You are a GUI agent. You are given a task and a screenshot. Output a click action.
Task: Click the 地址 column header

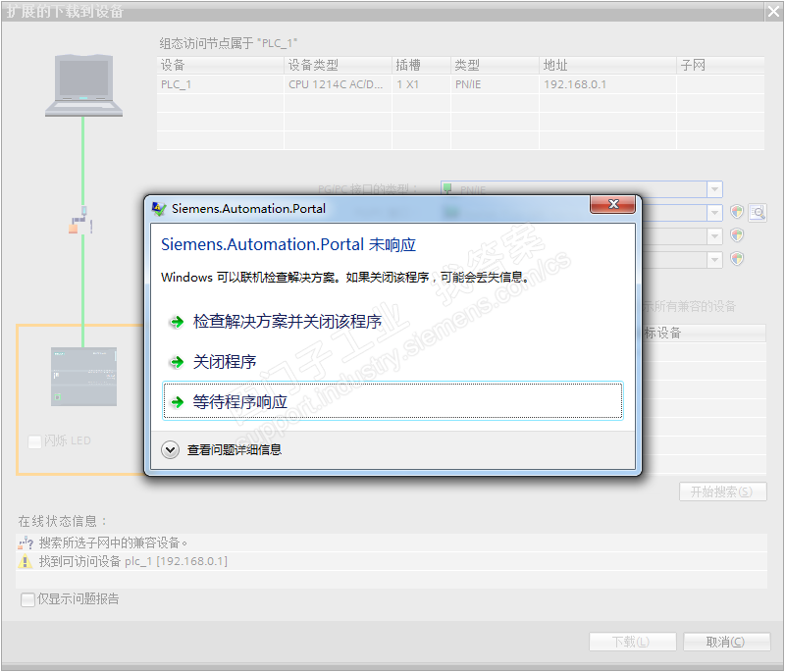point(607,65)
